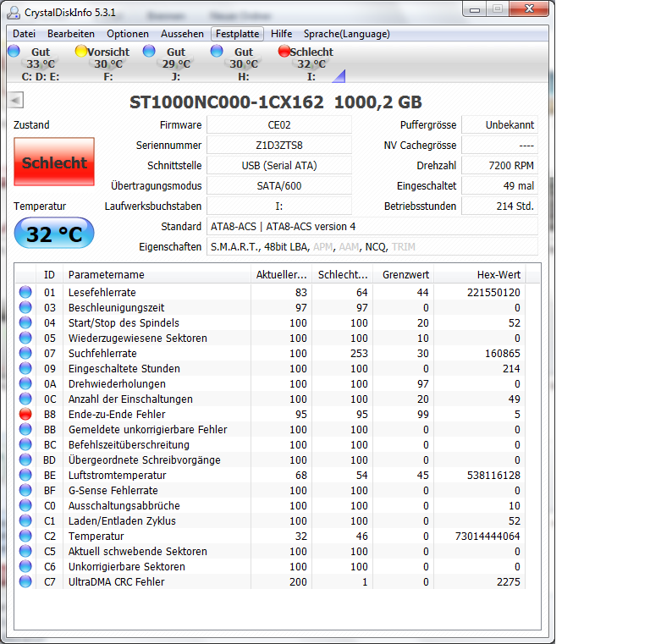Click status icon for Anzahl der Einschaltungen
Image resolution: width=650 pixels, height=644 pixels.
tap(25, 399)
